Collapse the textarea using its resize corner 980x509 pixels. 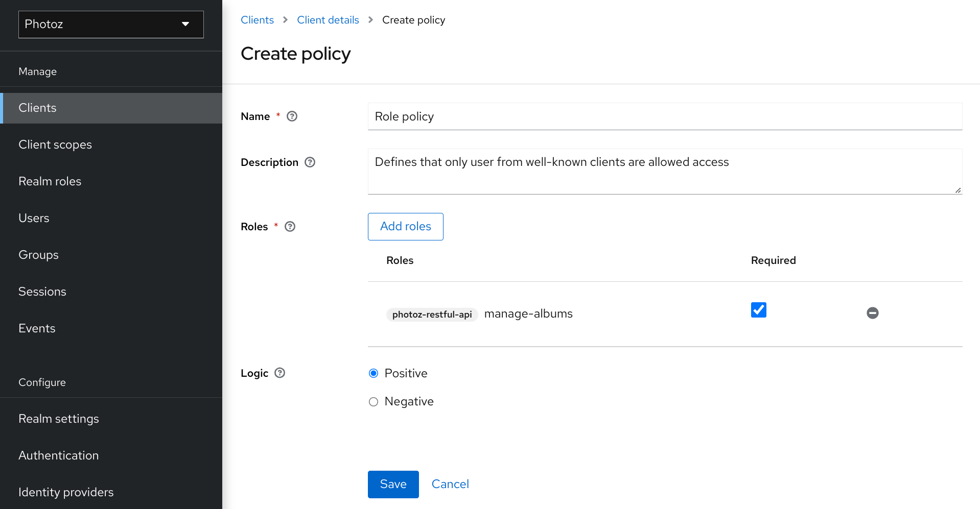coord(958,191)
